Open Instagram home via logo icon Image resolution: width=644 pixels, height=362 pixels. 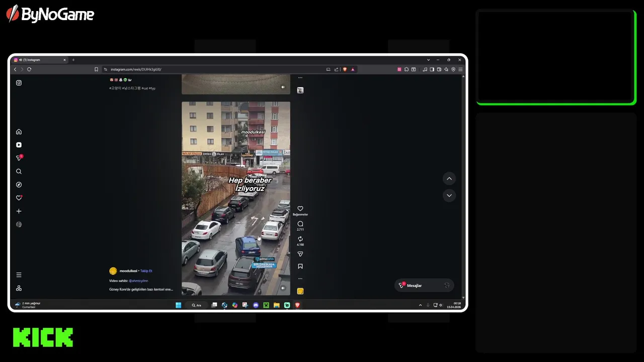pos(19,83)
